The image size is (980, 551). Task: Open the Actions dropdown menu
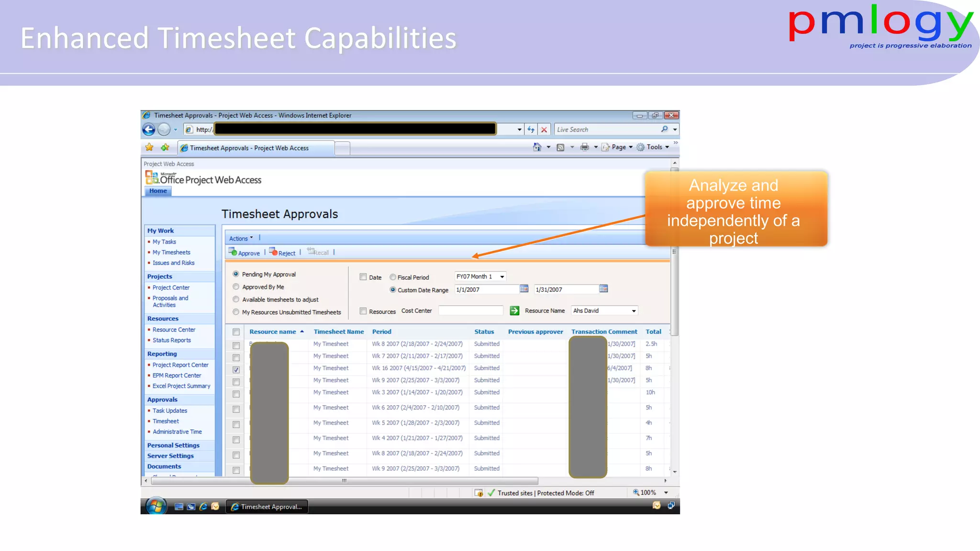(x=241, y=238)
